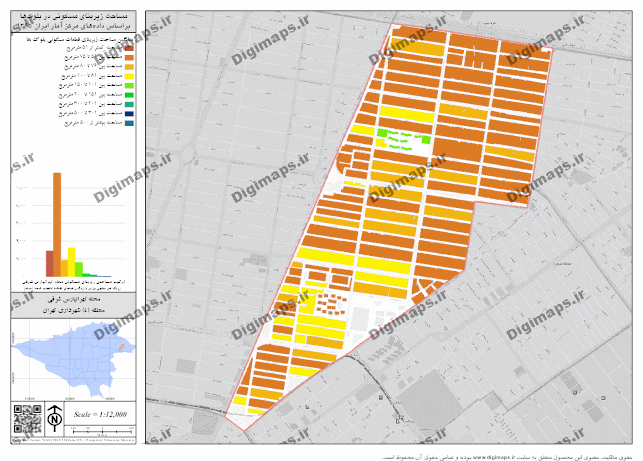
Task: Click the navy blue legend swatch (301–500 sqm)
Action: click(129, 114)
